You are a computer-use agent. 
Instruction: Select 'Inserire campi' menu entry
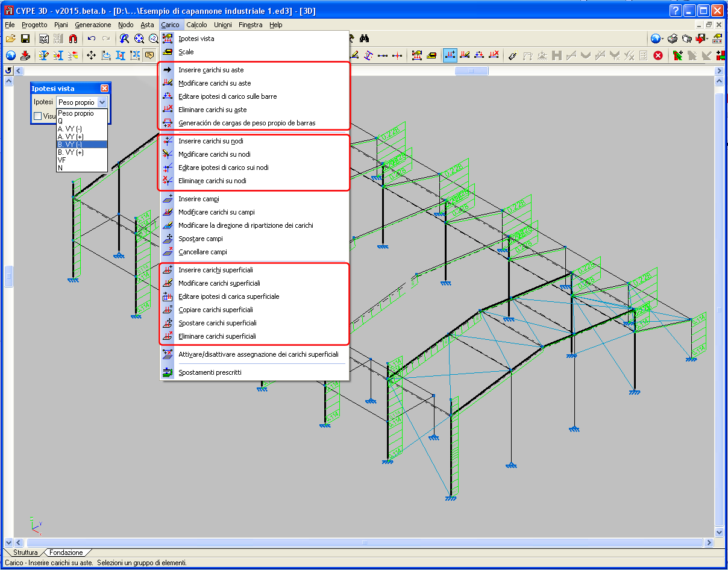[255, 199]
